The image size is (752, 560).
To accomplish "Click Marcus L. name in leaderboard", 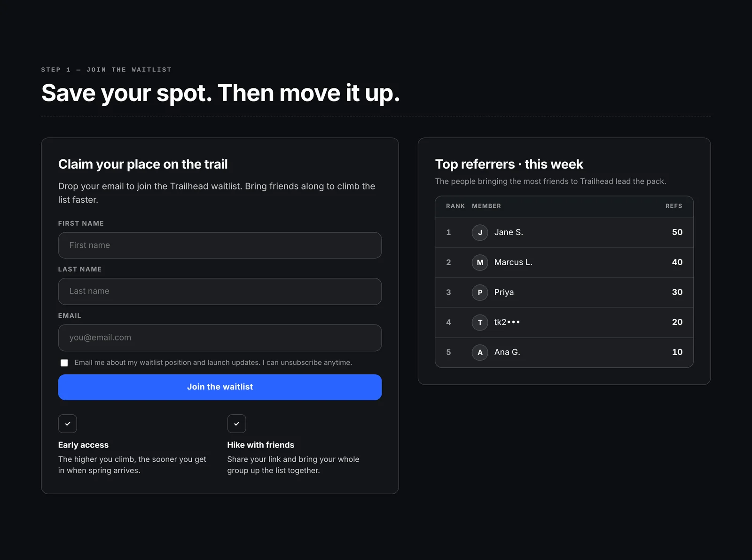I will coord(513,262).
